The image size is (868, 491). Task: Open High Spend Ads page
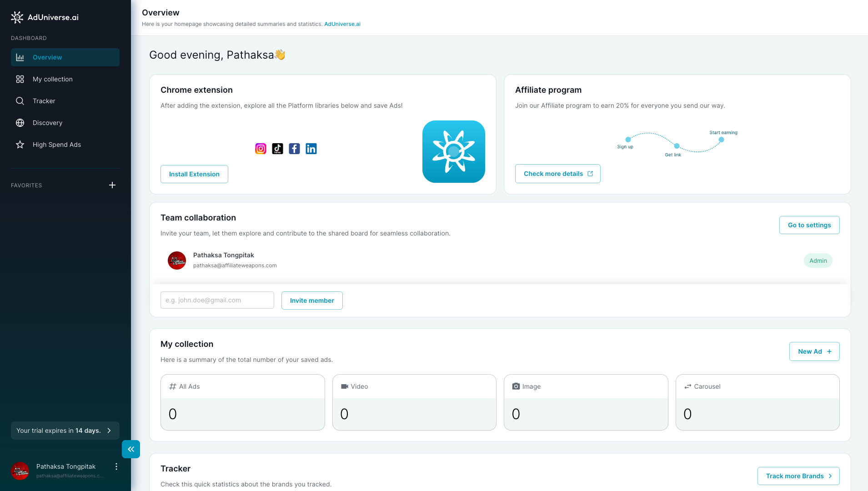[x=56, y=145]
